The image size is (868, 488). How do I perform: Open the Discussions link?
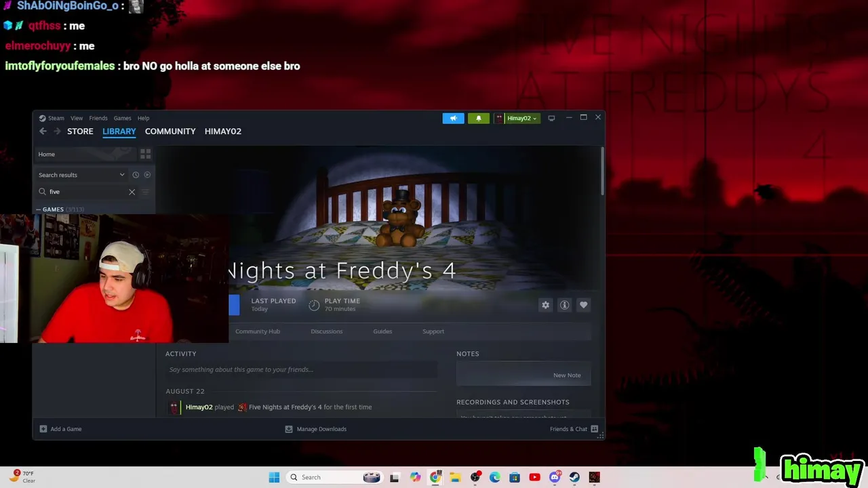327,331
